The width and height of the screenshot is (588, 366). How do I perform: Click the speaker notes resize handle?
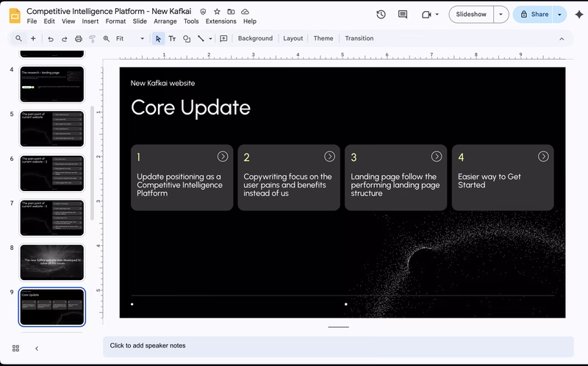(x=338, y=327)
